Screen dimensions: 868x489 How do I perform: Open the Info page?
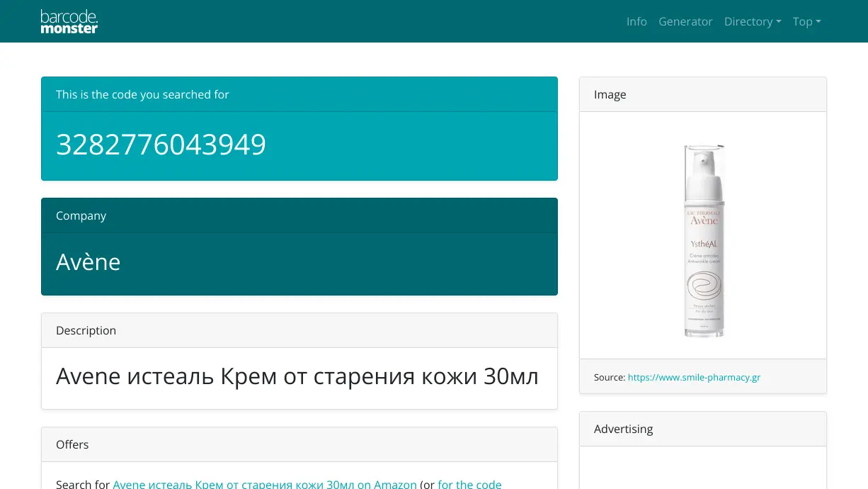point(636,21)
